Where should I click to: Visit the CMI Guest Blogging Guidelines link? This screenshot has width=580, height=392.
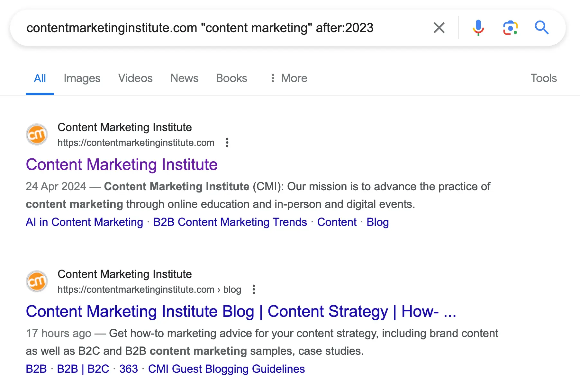(x=226, y=369)
